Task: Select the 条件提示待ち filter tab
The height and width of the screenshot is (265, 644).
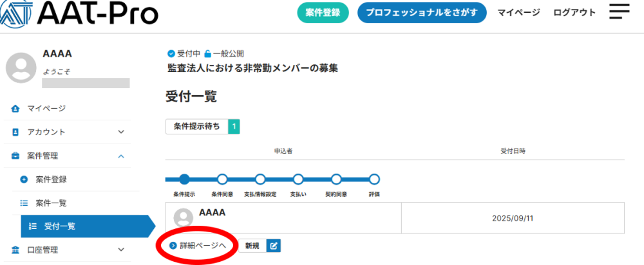Action: 196,127
